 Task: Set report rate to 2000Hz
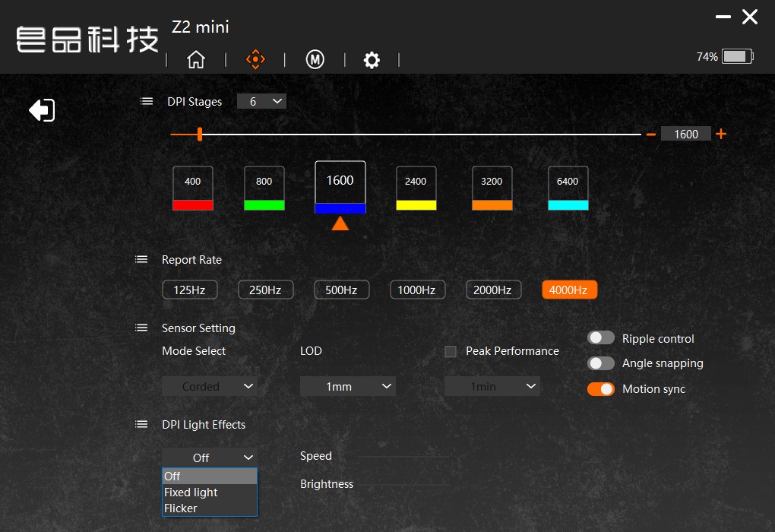point(493,290)
